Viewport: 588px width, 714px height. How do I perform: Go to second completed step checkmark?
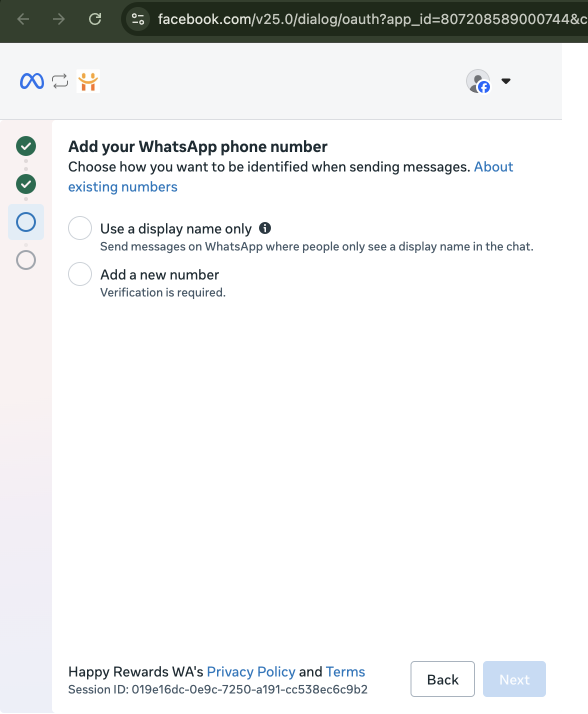pyautogui.click(x=26, y=184)
